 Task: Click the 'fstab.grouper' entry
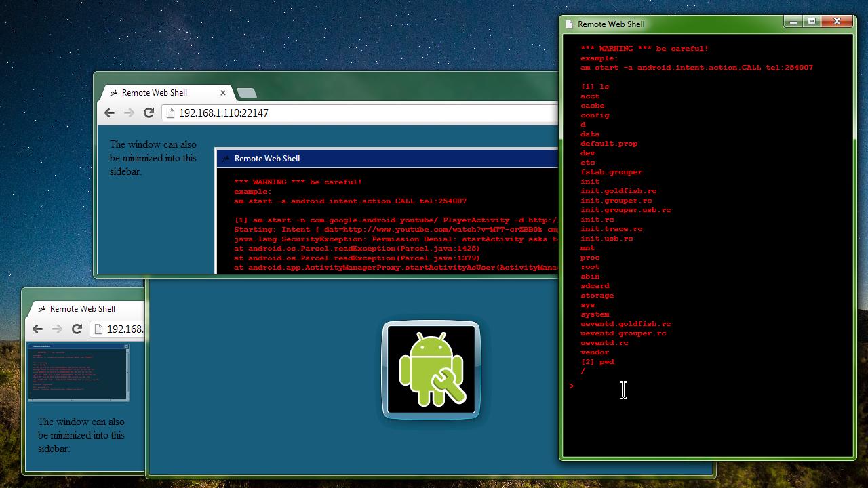pos(611,172)
